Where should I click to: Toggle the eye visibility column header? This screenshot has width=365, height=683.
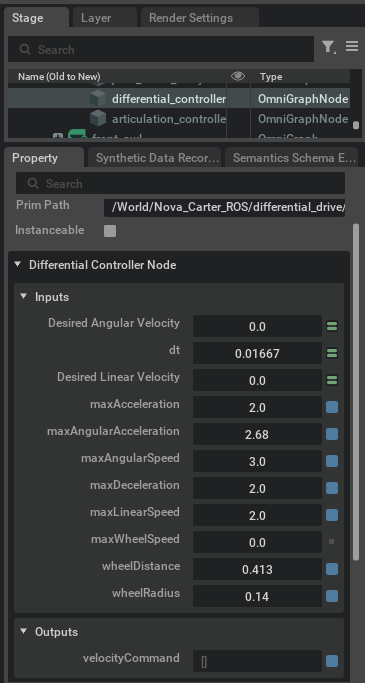(x=238, y=76)
